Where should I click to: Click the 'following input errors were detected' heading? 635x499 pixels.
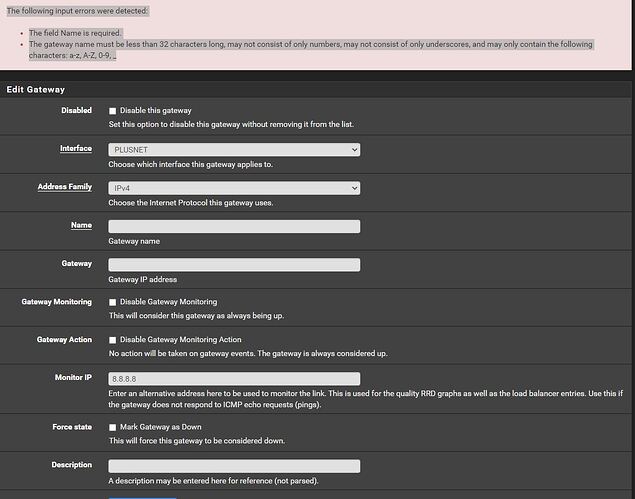(77, 11)
